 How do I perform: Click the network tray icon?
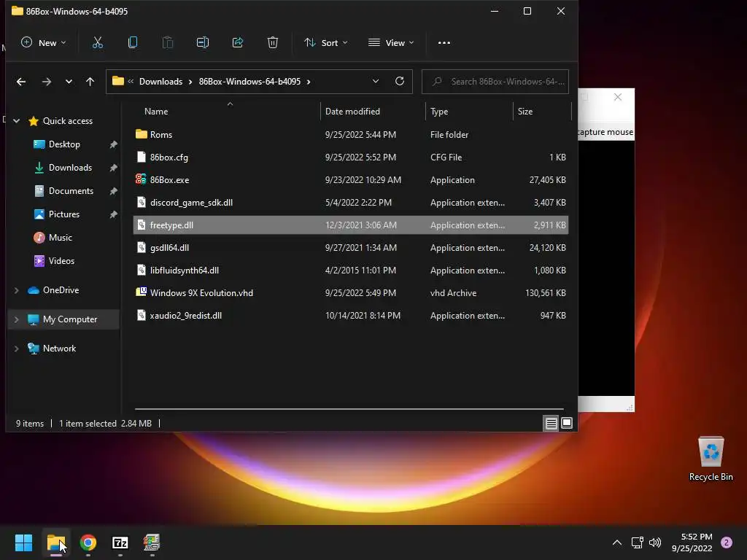point(637,542)
